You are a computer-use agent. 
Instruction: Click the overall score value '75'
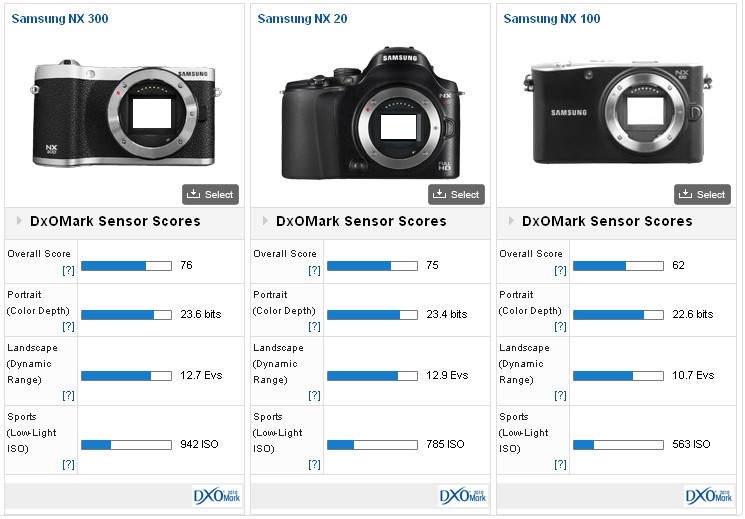coord(432,265)
